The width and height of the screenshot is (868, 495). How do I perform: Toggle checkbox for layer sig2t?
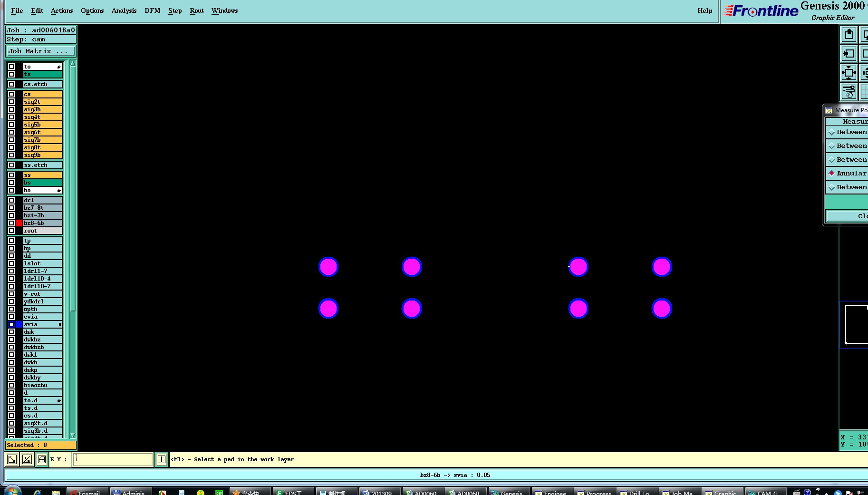[11, 102]
